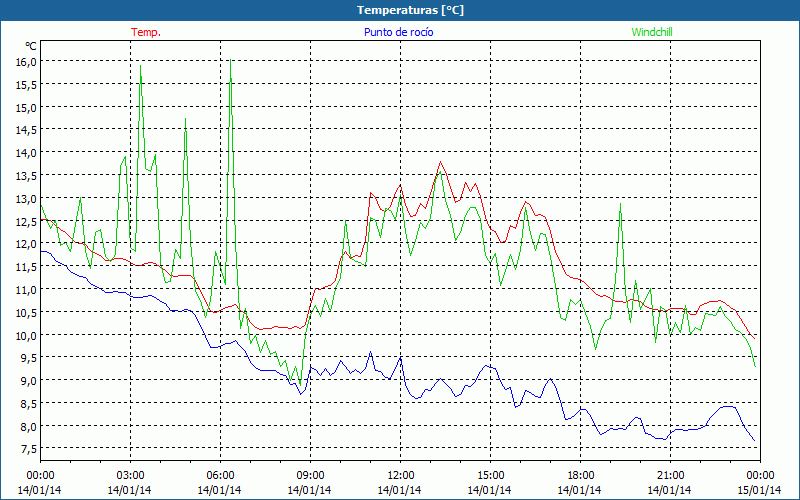
Task: Click the 18:00 time axis label
Action: [581, 476]
